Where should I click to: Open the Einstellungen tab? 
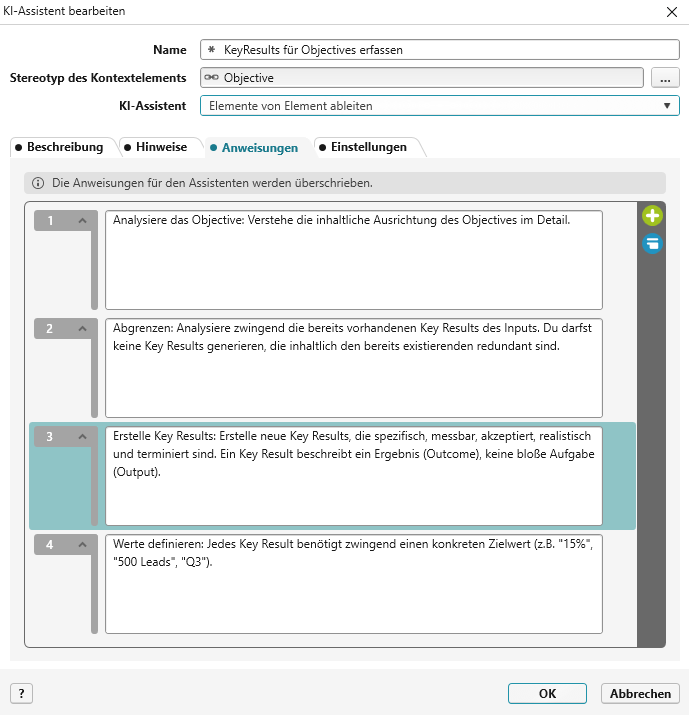(x=368, y=147)
